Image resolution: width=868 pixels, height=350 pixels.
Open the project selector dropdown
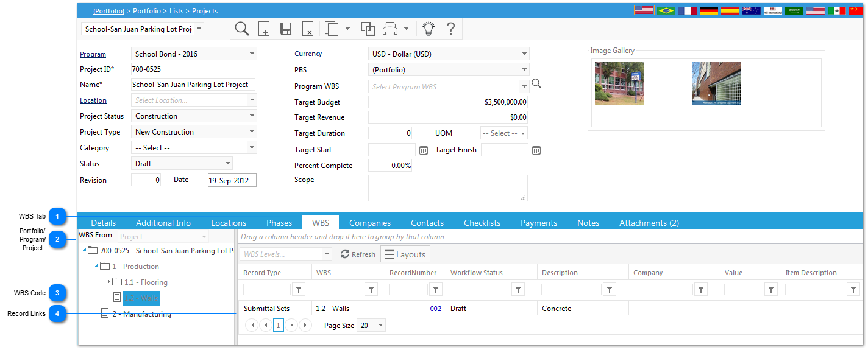tap(199, 29)
